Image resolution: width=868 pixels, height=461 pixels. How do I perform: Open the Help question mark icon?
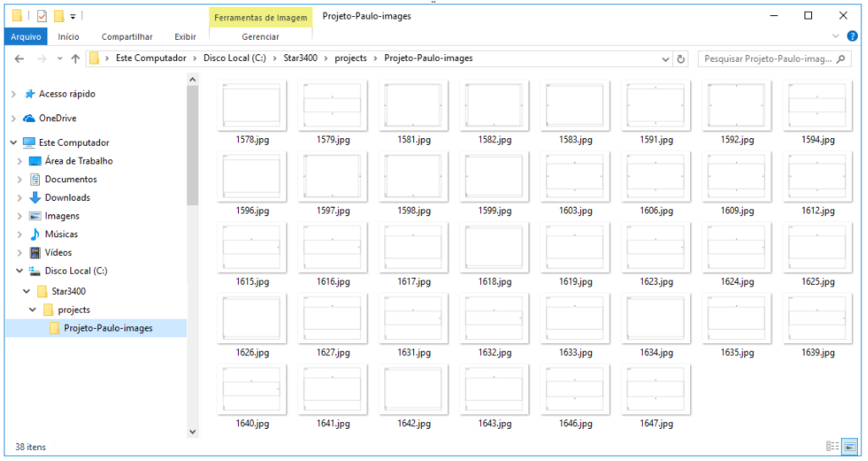click(x=852, y=36)
